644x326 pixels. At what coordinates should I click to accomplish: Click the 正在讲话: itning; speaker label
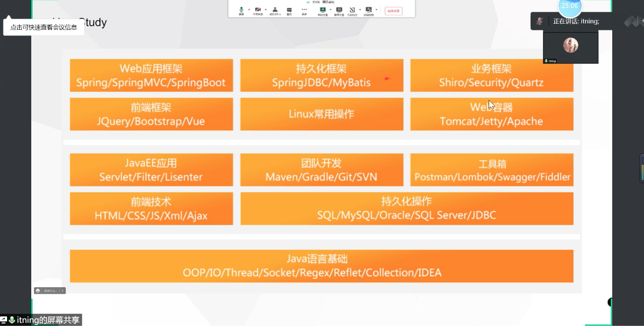576,21
